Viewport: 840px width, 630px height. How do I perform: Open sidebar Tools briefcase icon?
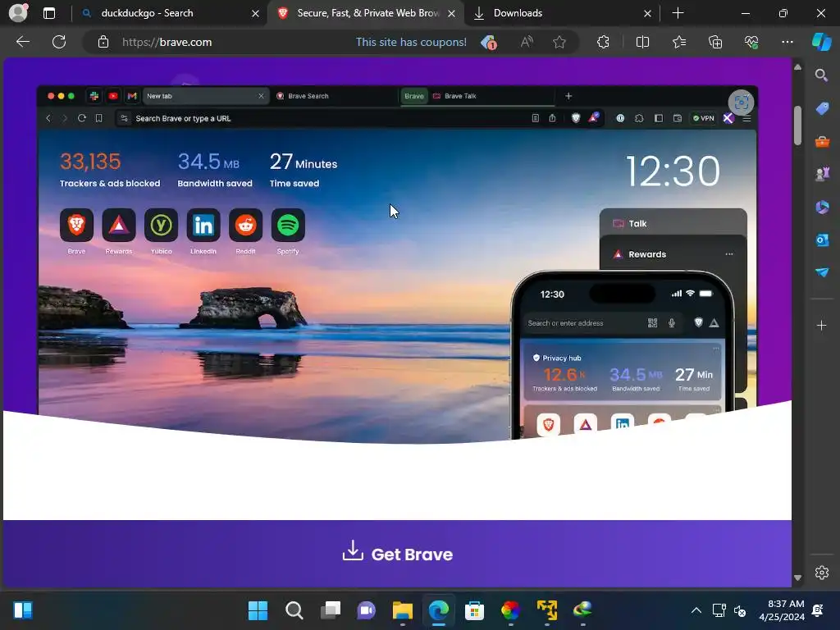point(822,141)
